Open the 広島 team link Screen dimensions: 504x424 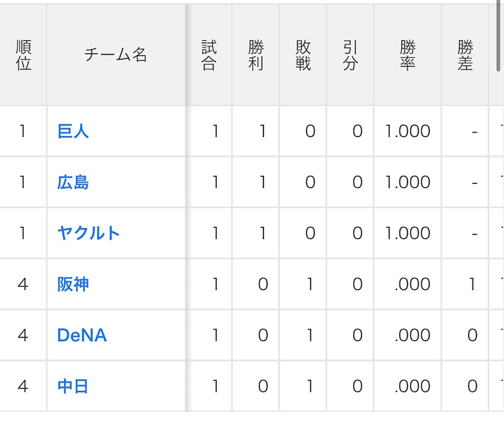[73, 182]
